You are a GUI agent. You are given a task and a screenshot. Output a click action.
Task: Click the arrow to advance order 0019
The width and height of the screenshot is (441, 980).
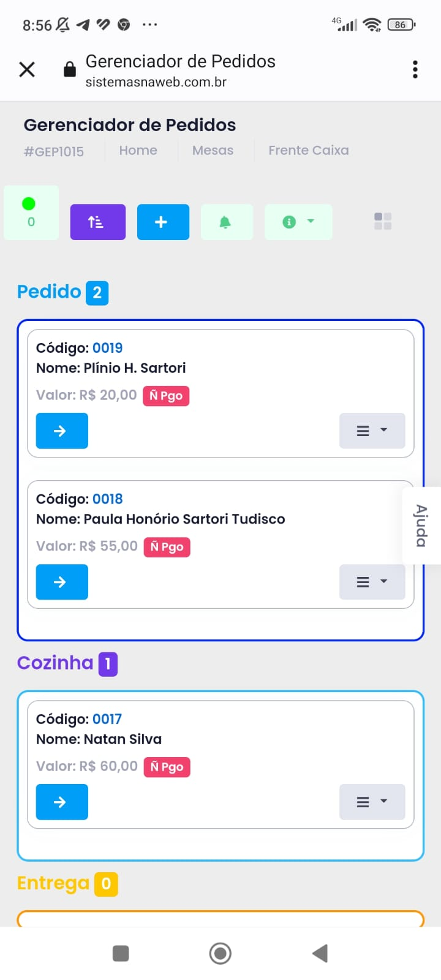pyautogui.click(x=61, y=431)
